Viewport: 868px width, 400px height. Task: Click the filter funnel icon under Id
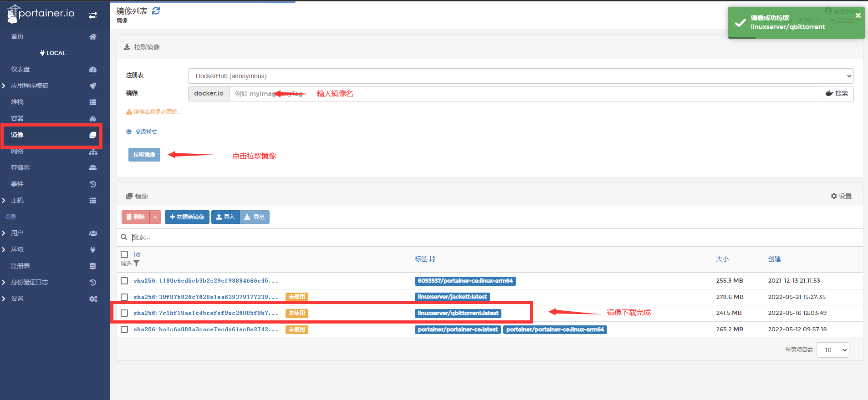coord(136,263)
